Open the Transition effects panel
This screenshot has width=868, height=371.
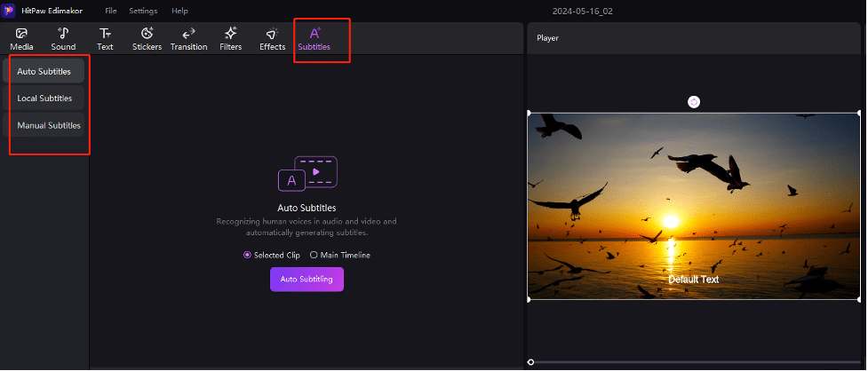coord(188,39)
